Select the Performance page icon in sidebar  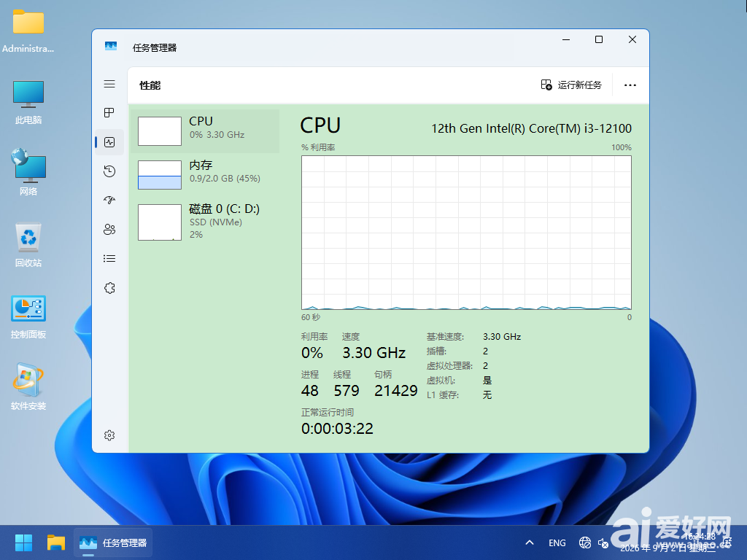click(x=109, y=142)
